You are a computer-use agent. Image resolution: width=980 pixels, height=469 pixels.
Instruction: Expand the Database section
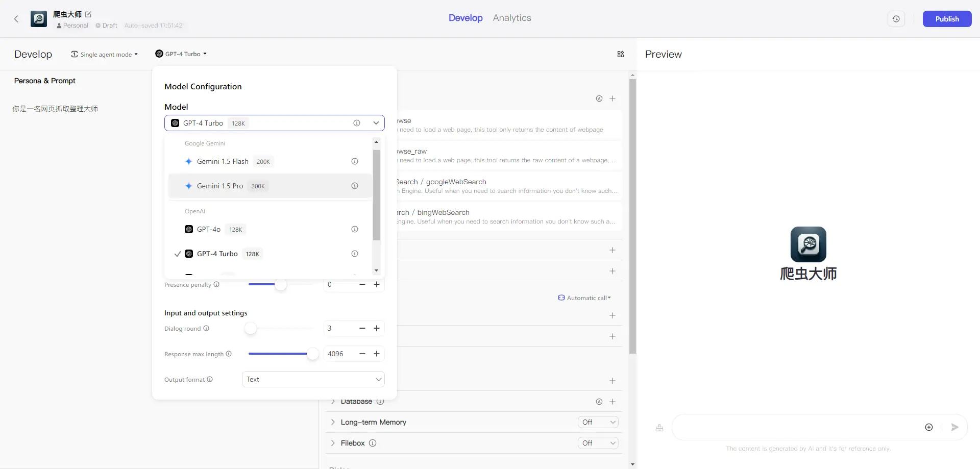coord(333,402)
